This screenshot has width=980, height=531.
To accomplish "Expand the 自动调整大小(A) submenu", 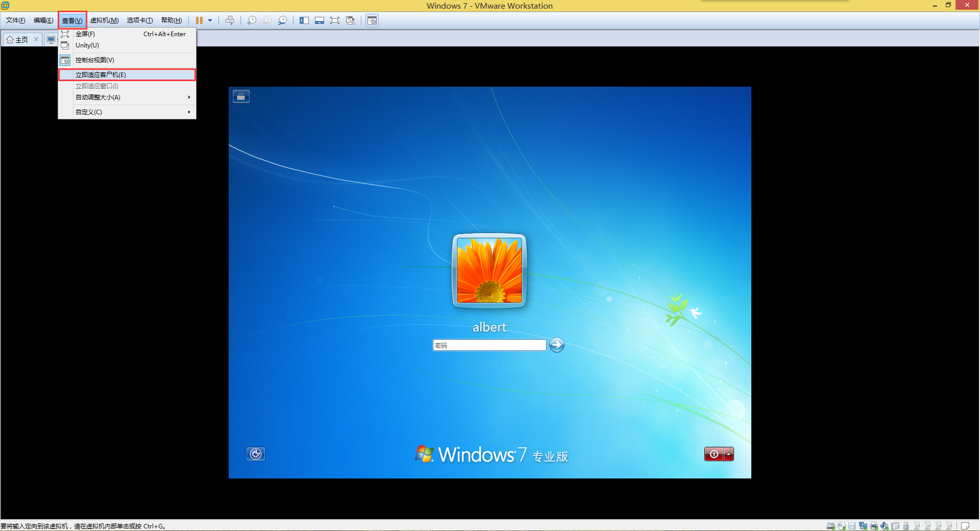I will 127,97.
